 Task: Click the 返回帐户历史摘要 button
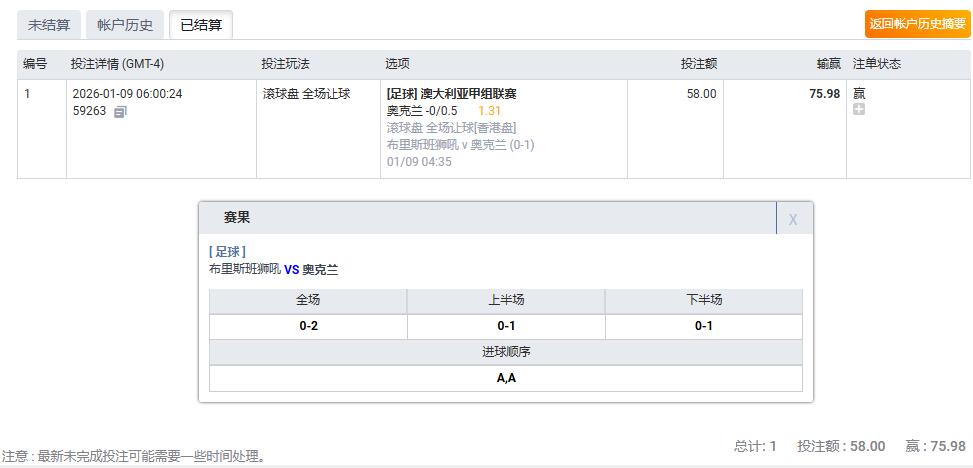point(904,24)
